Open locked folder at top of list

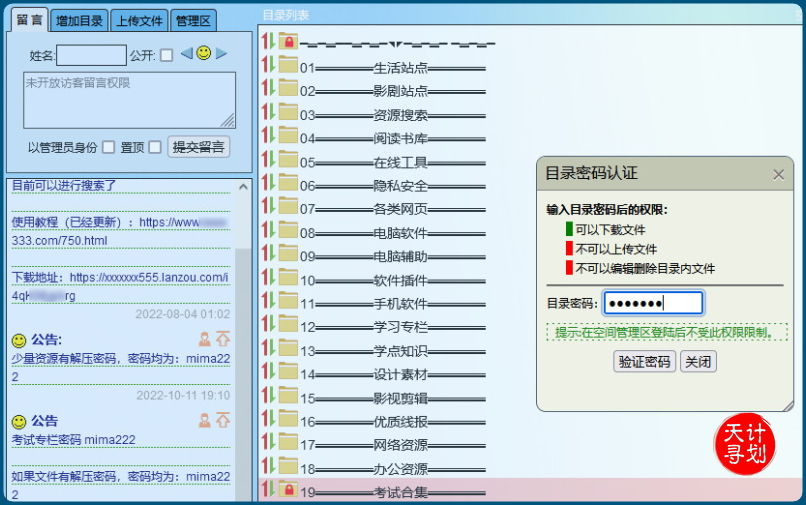click(288, 42)
